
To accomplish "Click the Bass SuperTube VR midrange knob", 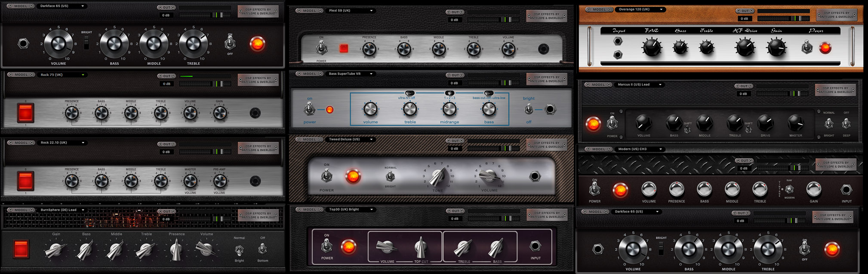I will (449, 109).
